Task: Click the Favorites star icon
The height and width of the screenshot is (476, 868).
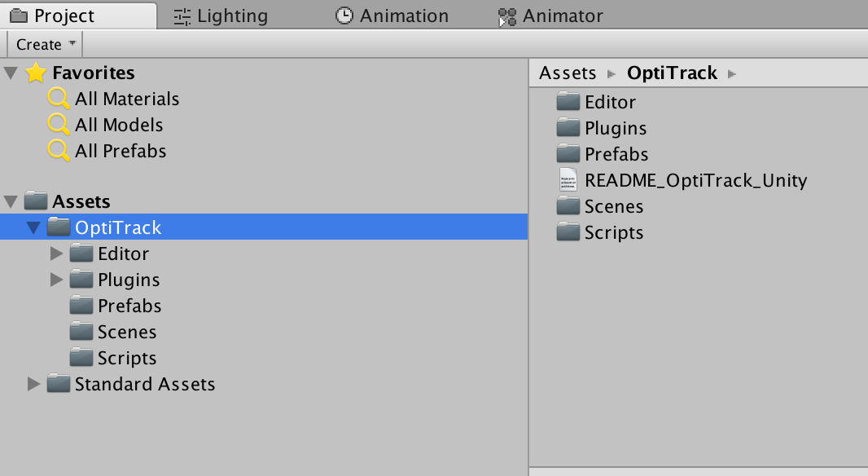Action: pyautogui.click(x=36, y=73)
